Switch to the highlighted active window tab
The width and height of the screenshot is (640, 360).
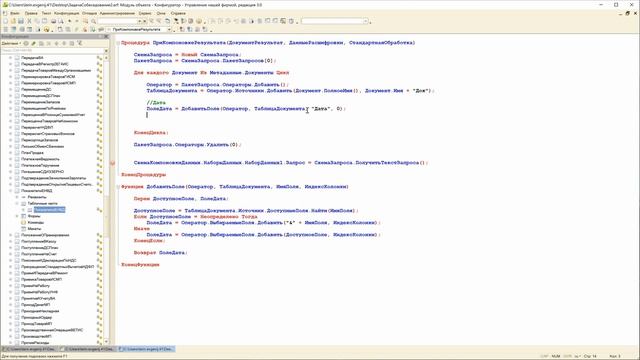[147, 349]
